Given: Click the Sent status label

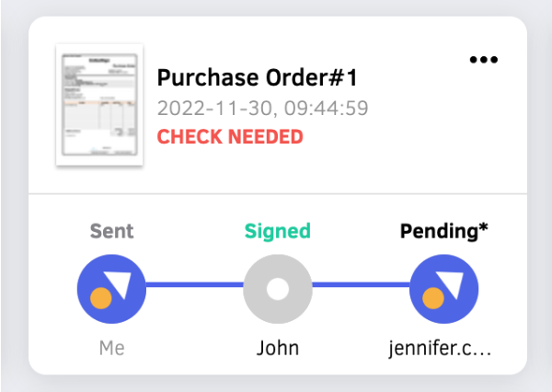Looking at the screenshot, I should tap(111, 231).
